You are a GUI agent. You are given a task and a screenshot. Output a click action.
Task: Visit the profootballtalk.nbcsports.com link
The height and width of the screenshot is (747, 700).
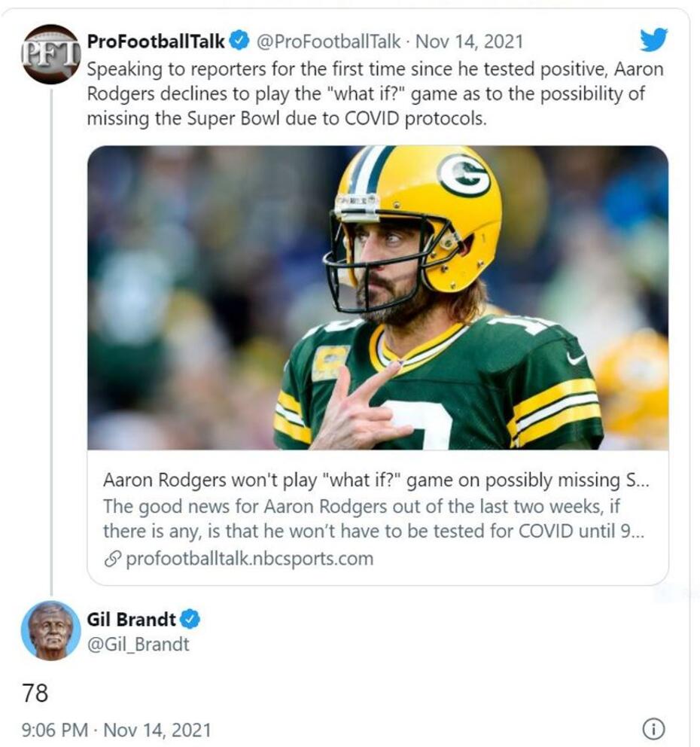pyautogui.click(x=247, y=559)
